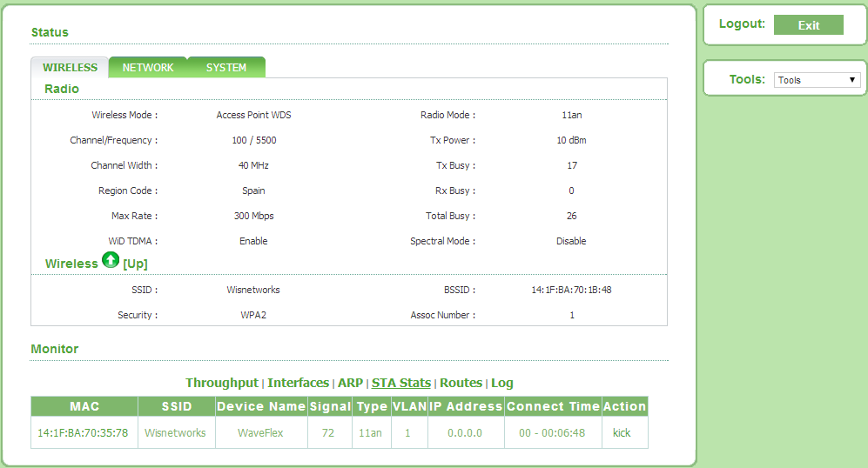
Task: Open the Throughput monitor link
Action: pos(221,383)
